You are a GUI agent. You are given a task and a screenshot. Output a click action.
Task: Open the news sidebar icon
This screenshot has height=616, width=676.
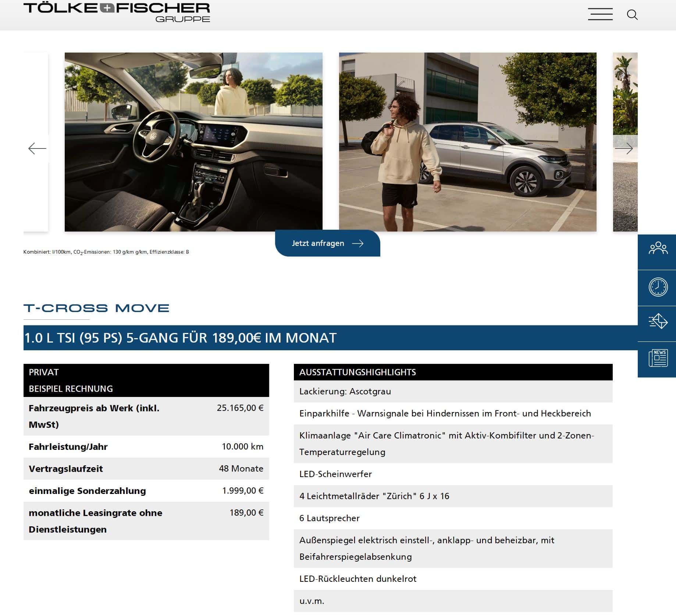click(658, 359)
